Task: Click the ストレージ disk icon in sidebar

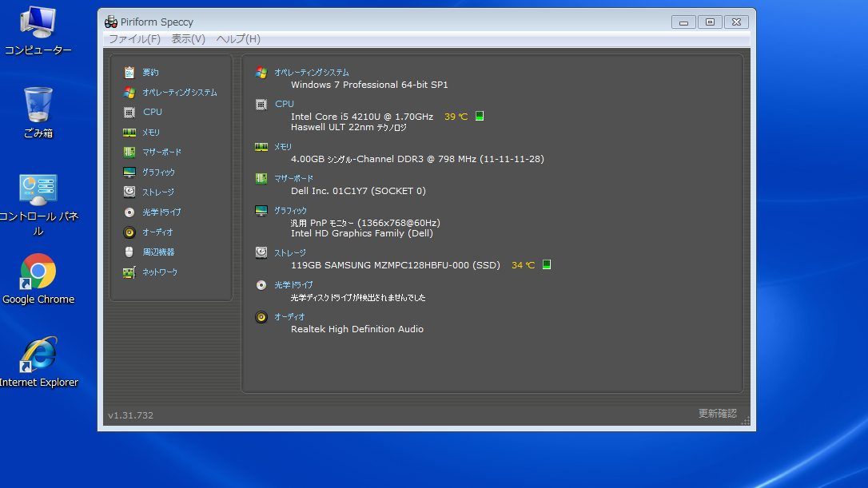Action: click(x=129, y=192)
